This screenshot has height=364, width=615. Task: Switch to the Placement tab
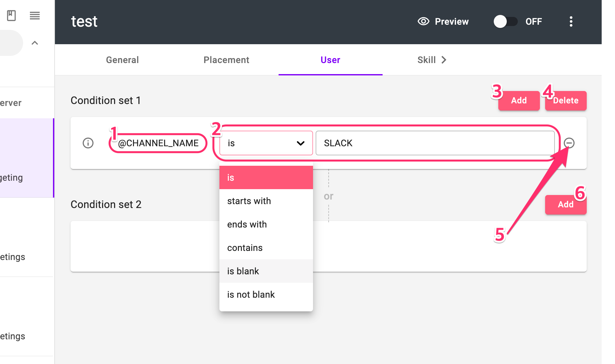(226, 60)
